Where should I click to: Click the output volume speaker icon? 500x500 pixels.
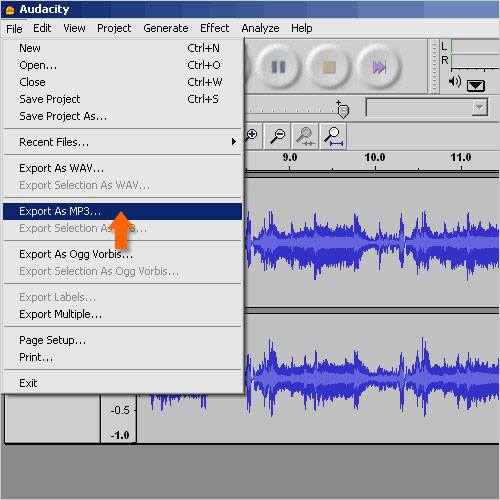(455, 81)
